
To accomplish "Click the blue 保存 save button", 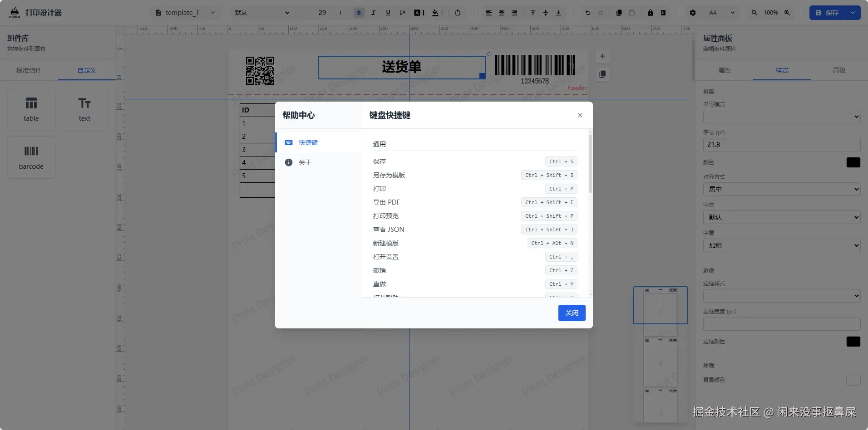I will pyautogui.click(x=827, y=13).
